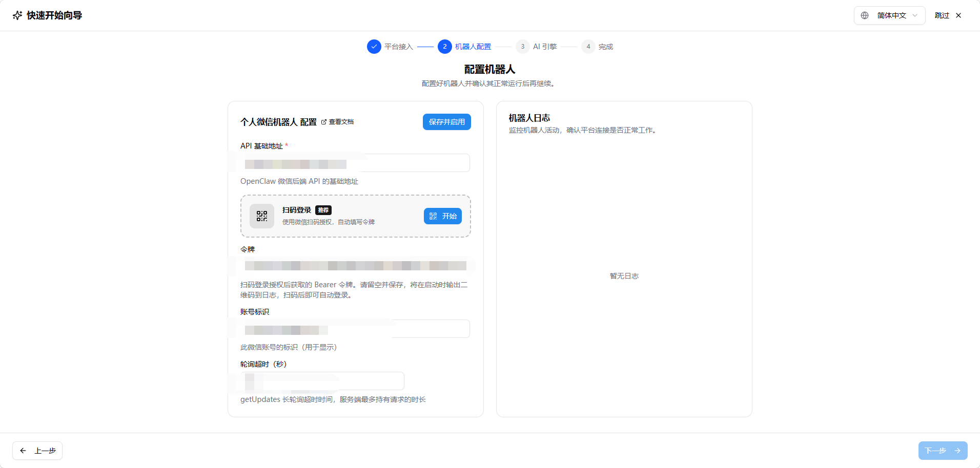Click the 暂无日志 empty log text

click(x=624, y=276)
